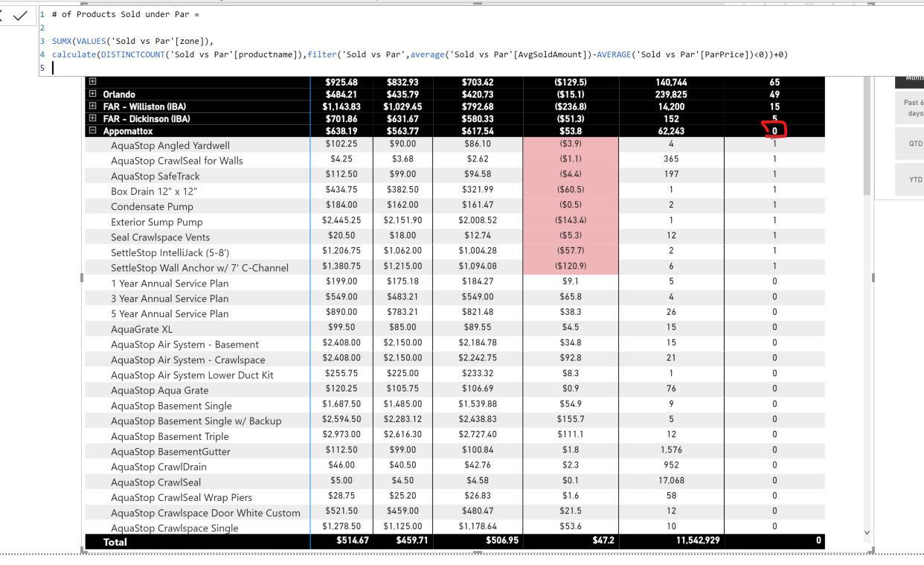
Task: Select SettleStop Wall Anchor w/ 7' C-Channel row
Action: (x=200, y=268)
